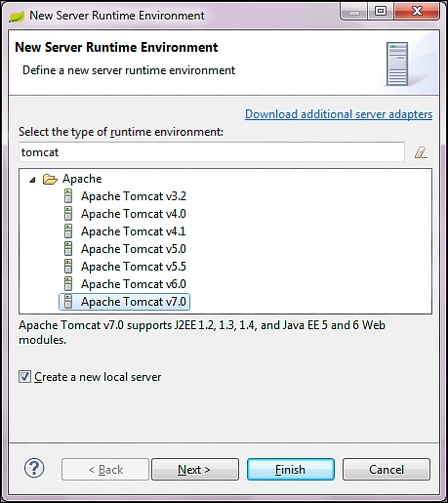Minimize the dialog window
Image resolution: width=448 pixels, height=503 pixels.
click(354, 12)
